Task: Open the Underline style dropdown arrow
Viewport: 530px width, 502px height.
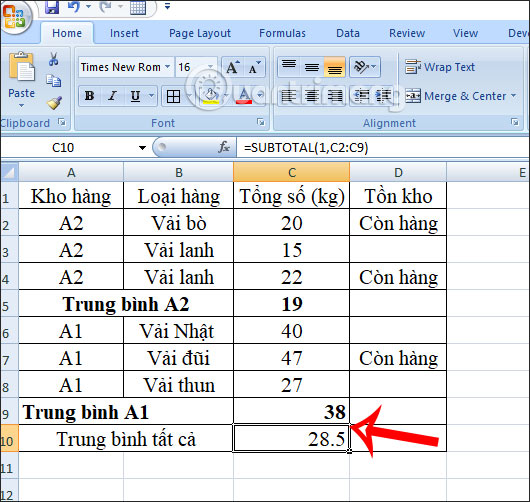Action: 152,96
